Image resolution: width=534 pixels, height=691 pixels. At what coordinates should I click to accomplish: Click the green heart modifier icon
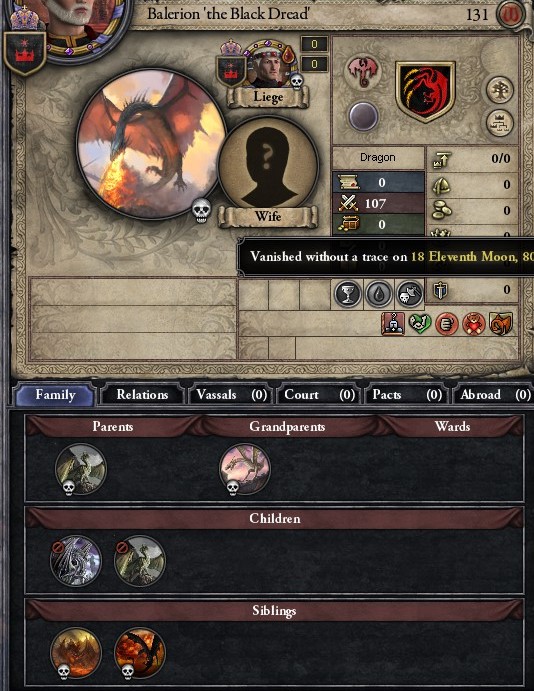tap(419, 323)
